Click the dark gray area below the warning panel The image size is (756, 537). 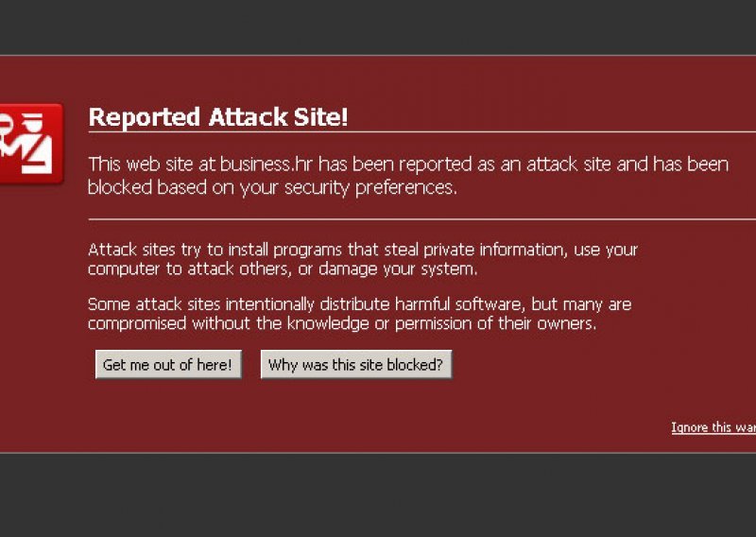pyautogui.click(x=378, y=495)
